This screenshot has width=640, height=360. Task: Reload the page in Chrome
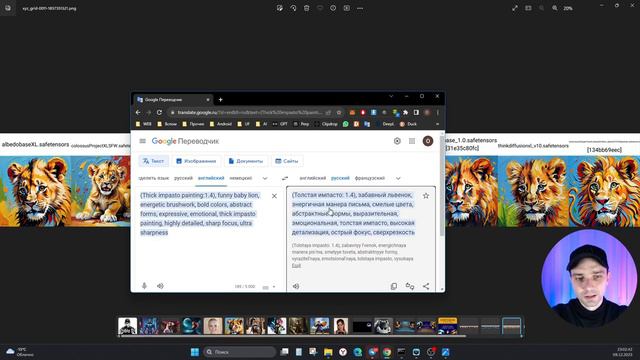coord(159,112)
